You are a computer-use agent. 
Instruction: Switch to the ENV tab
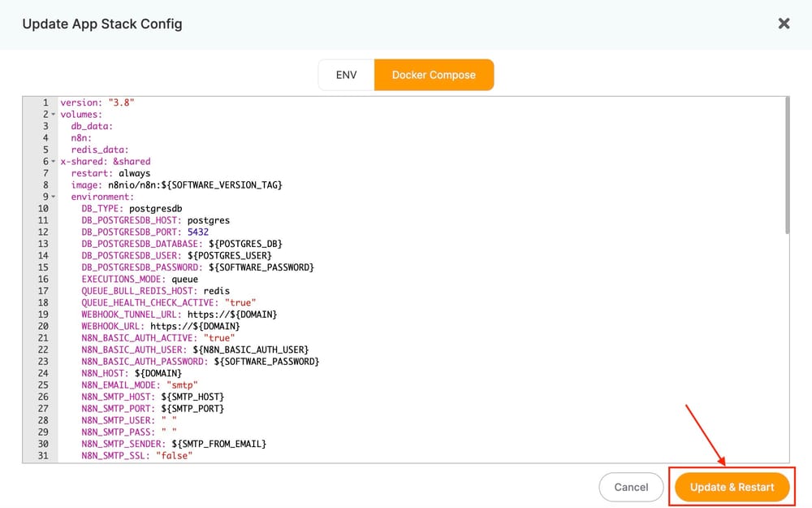coord(346,75)
